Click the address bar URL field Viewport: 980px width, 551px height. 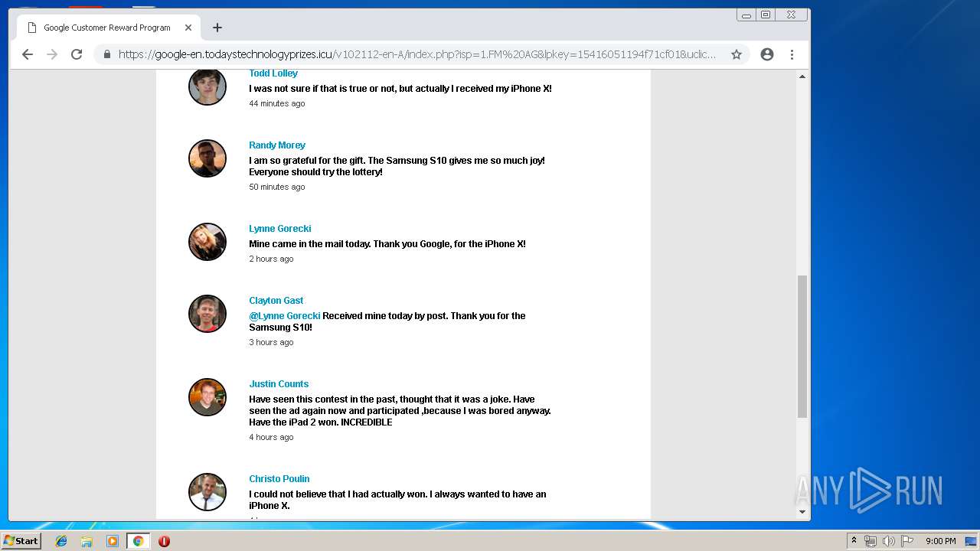417,54
